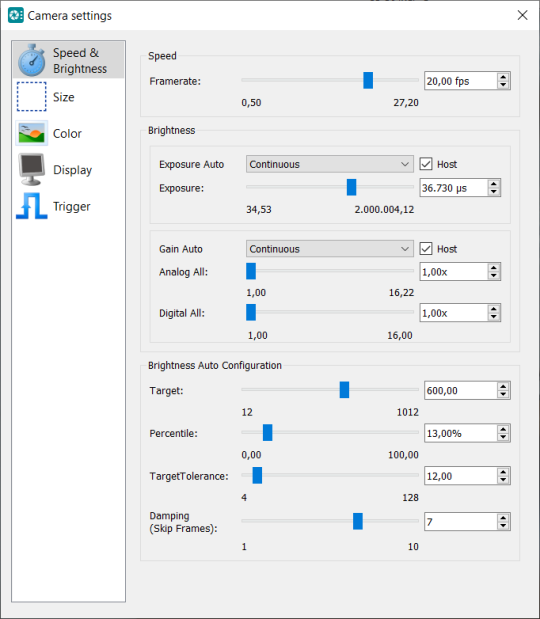Select the Trigger label in the sidebar
540x619 pixels.
tap(72, 206)
